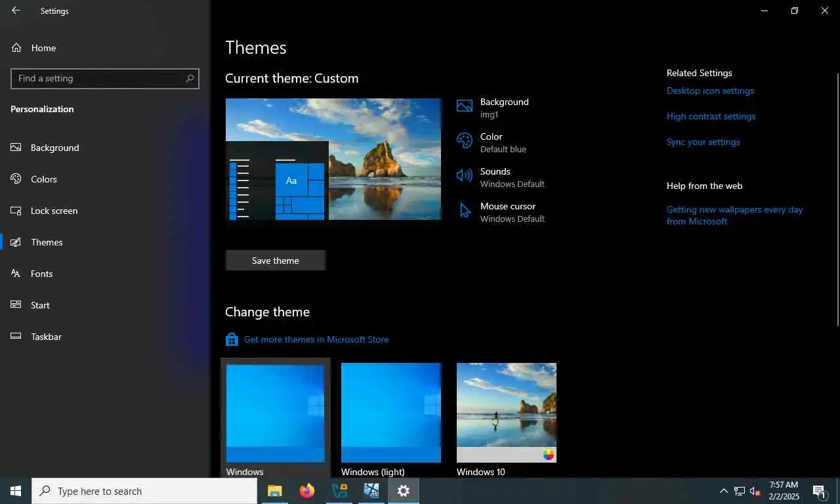Open Get more themes in Microsoft Store
Viewport: 840px width, 504px height.
tap(316, 339)
